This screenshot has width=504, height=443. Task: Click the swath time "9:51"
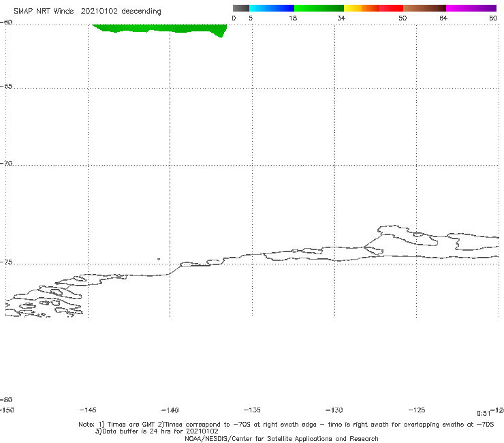[484, 414]
